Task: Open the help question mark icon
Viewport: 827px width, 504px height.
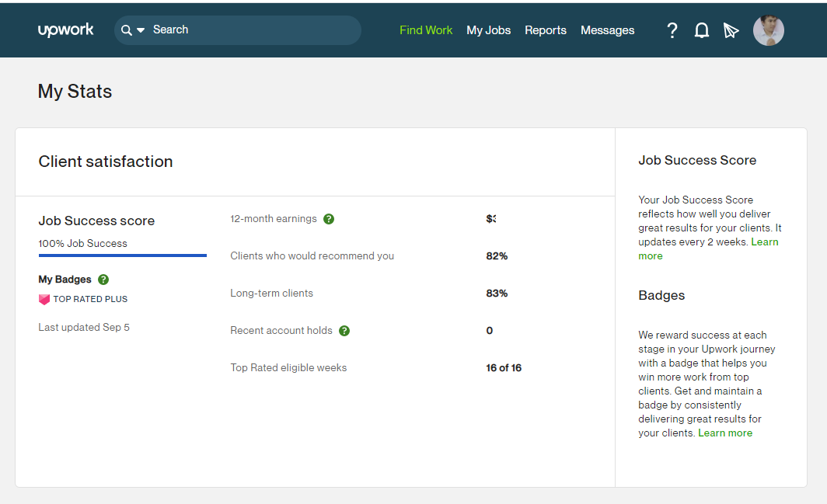Action: tap(672, 30)
